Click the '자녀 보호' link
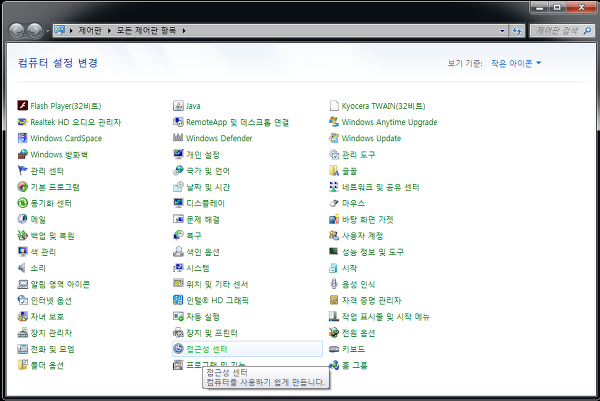Viewport: 600px width, 401px height. point(47,316)
